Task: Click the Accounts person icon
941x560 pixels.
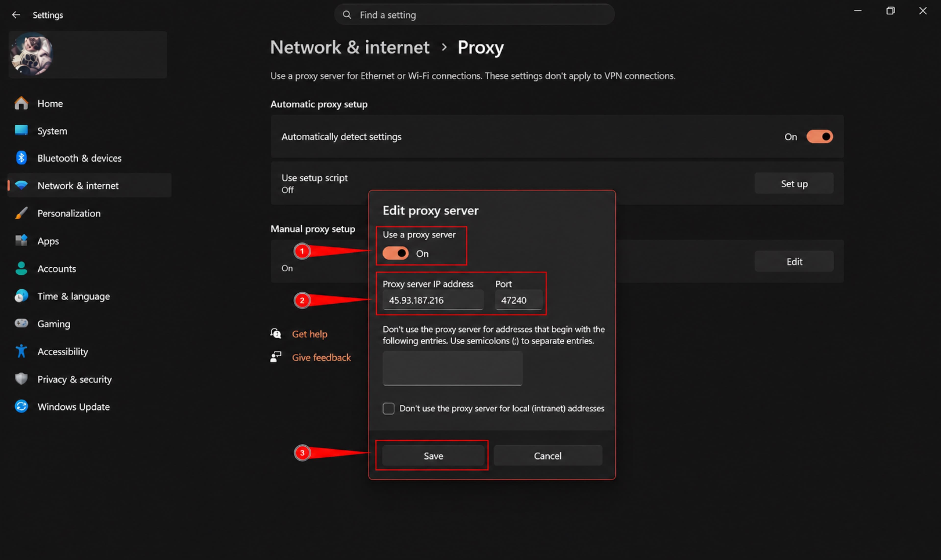Action: (21, 268)
